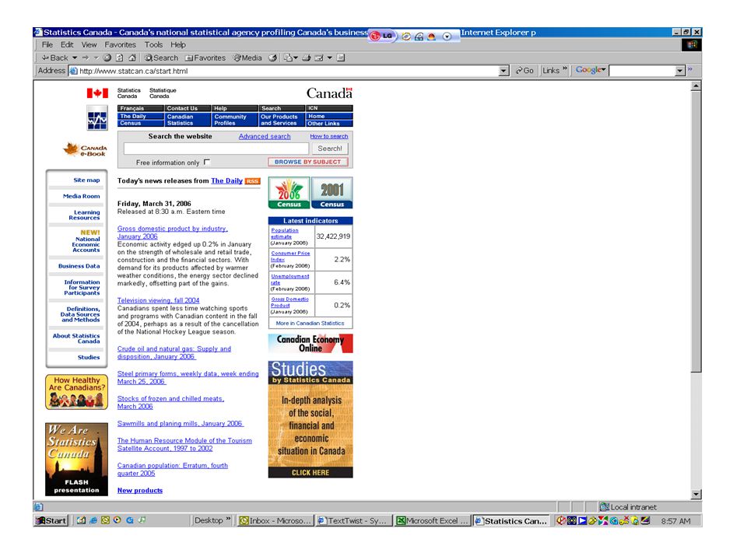This screenshot has height=560, width=747.
Task: Open the Site map sidebar link
Action: tap(86, 180)
